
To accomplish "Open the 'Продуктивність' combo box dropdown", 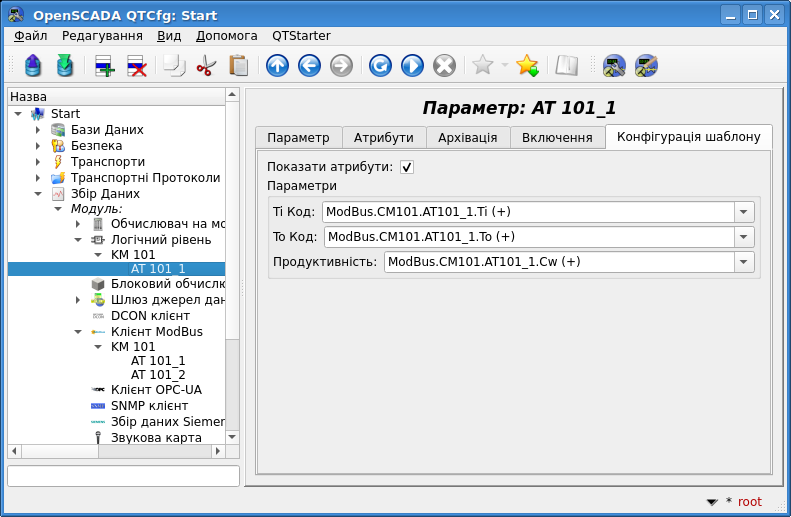I will tap(744, 262).
